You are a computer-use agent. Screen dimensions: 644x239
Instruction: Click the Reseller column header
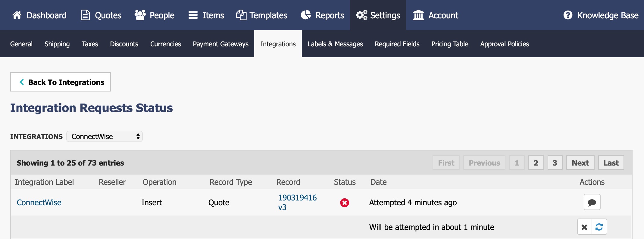click(112, 182)
